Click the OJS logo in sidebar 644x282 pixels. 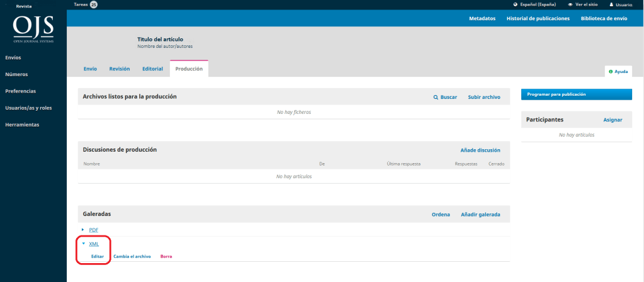[33, 28]
